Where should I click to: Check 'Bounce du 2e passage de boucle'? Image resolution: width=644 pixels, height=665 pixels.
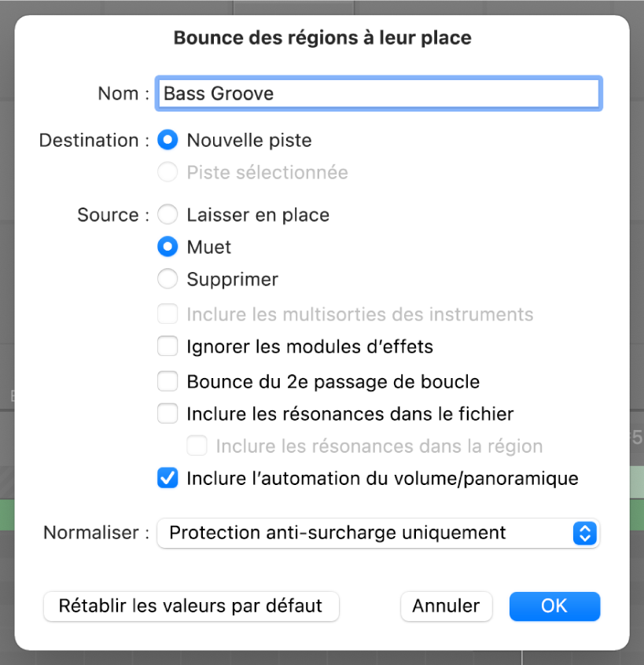[x=167, y=381]
